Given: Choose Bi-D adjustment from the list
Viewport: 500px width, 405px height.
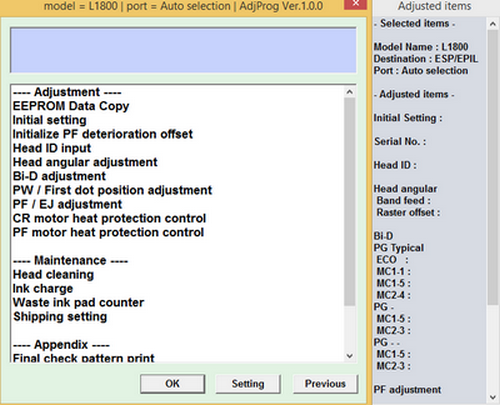Looking at the screenshot, I should (x=59, y=176).
